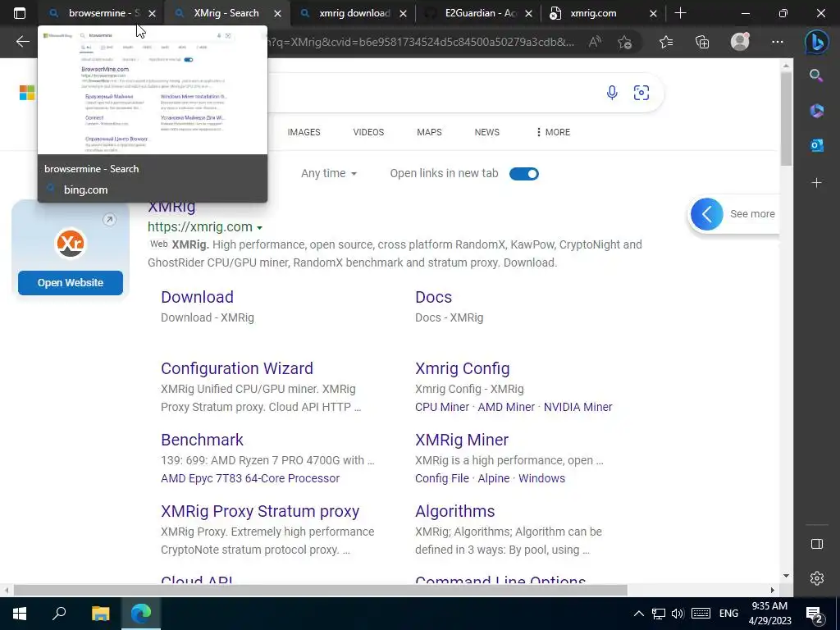Add this page to favorites star icon
The height and width of the screenshot is (630, 840).
[624, 42]
